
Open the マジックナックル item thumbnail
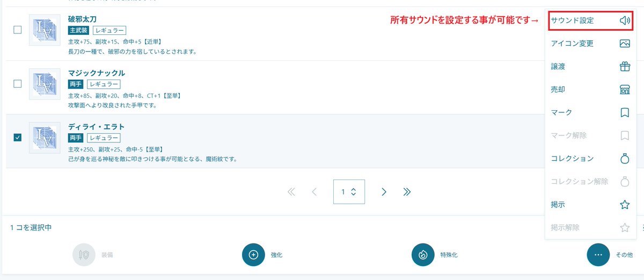click(45, 84)
